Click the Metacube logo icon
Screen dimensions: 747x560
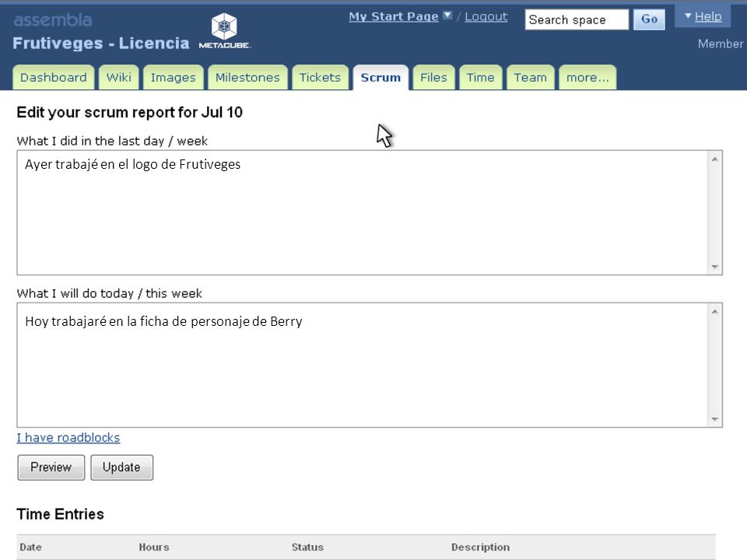[224, 30]
